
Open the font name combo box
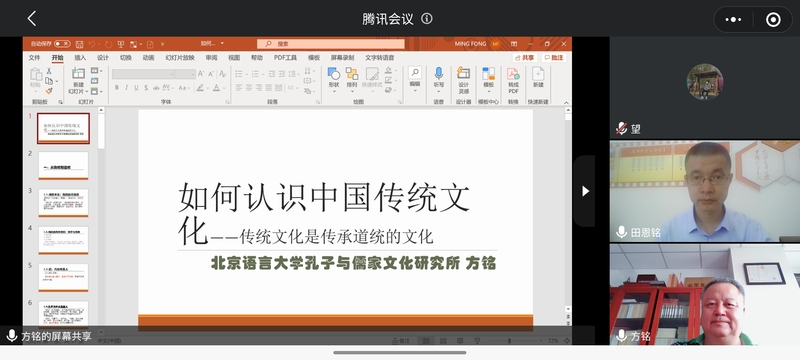143,74
